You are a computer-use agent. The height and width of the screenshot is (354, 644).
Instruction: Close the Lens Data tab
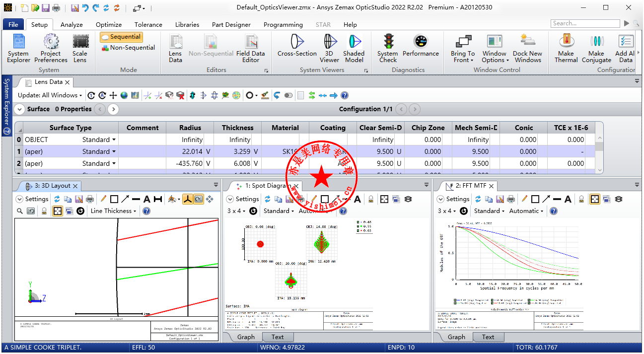(68, 82)
